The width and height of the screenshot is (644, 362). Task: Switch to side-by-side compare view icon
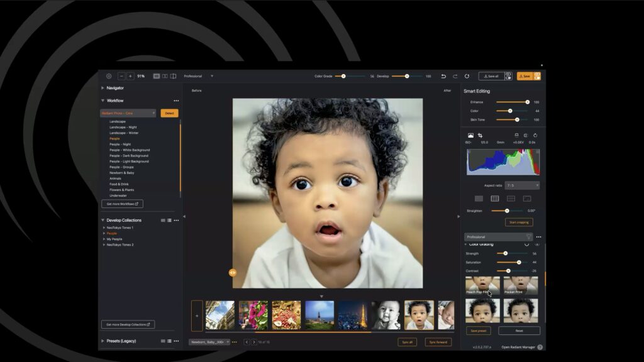165,76
